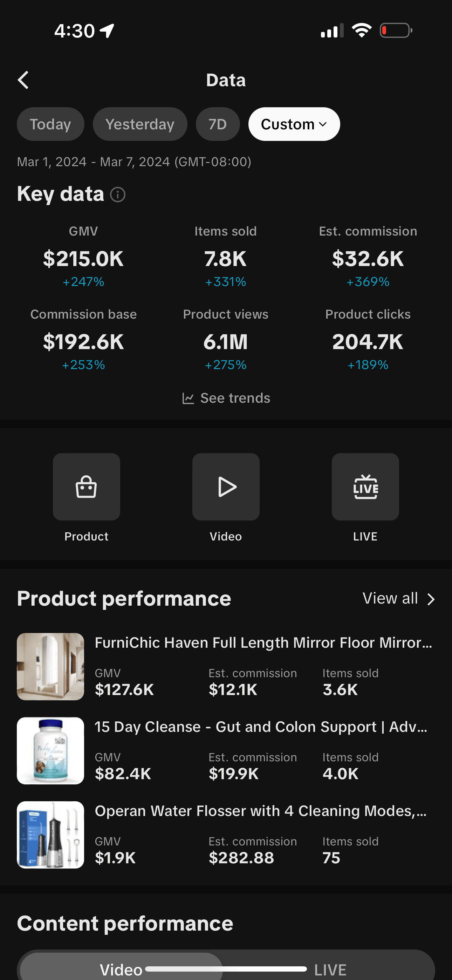Tap the GMV $215.0K metric
The height and width of the screenshot is (980, 452).
(83, 259)
